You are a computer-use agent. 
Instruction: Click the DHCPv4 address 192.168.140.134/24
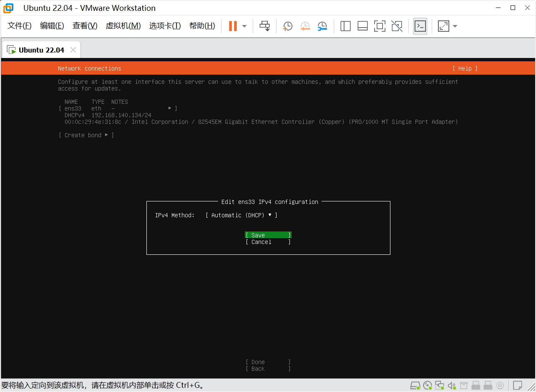(121, 115)
